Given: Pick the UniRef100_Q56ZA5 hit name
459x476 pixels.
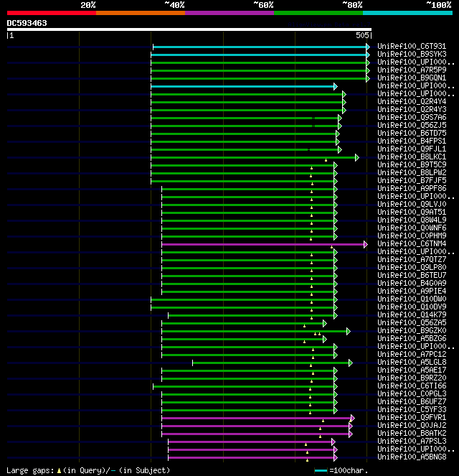Looking at the screenshot, I should click(x=412, y=322).
